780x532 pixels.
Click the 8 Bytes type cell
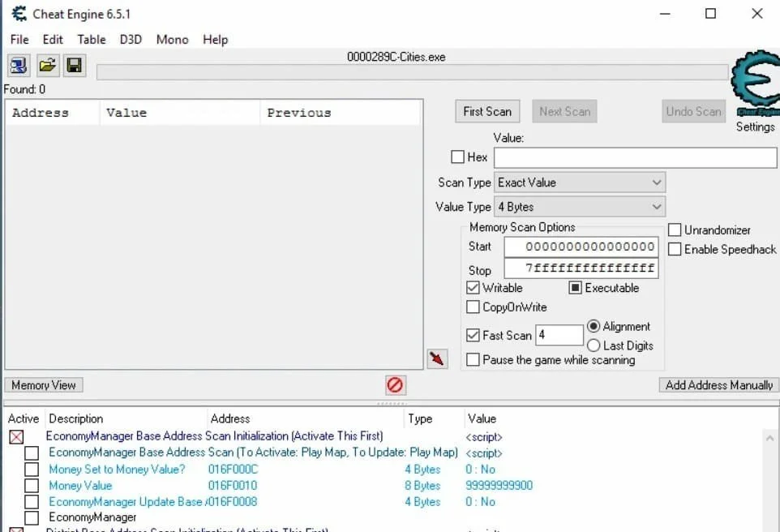tap(422, 486)
